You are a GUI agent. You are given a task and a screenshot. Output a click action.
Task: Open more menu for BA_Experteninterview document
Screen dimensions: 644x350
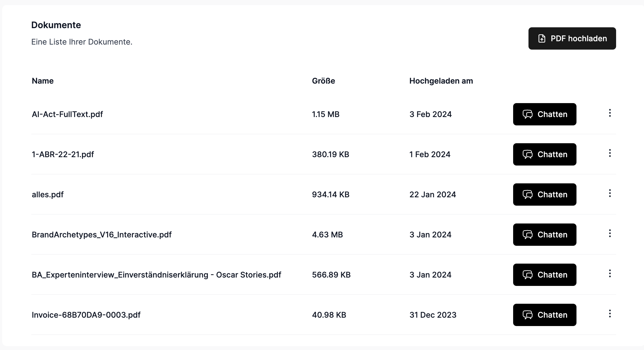pos(610,274)
